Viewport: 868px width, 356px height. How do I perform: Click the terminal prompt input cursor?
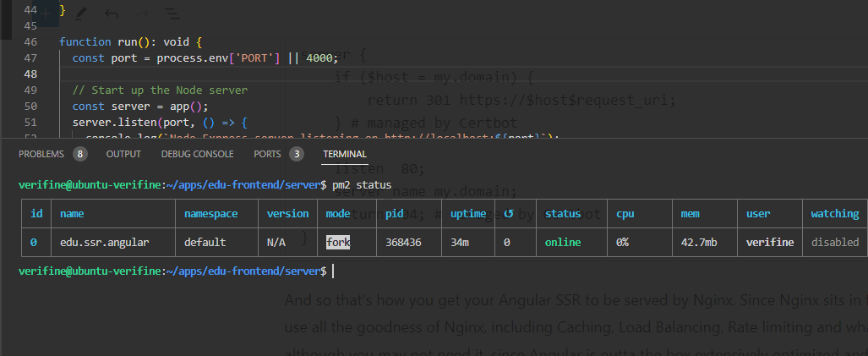point(333,271)
